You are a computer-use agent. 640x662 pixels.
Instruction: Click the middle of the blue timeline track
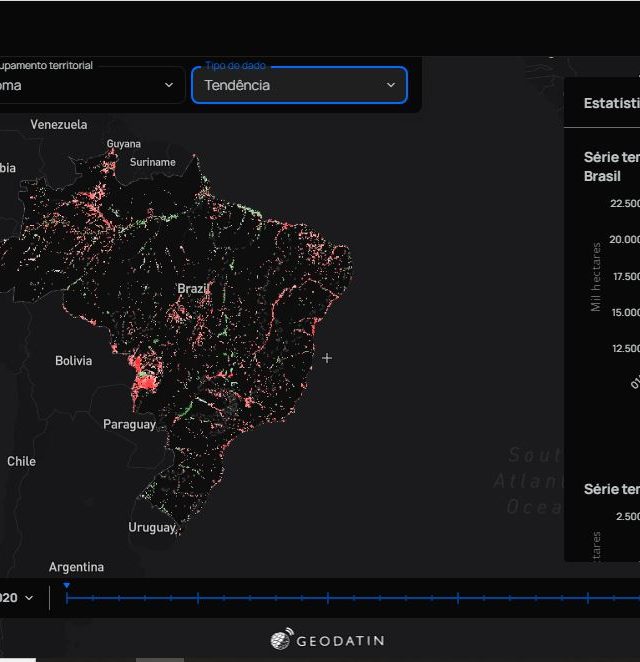point(352,598)
